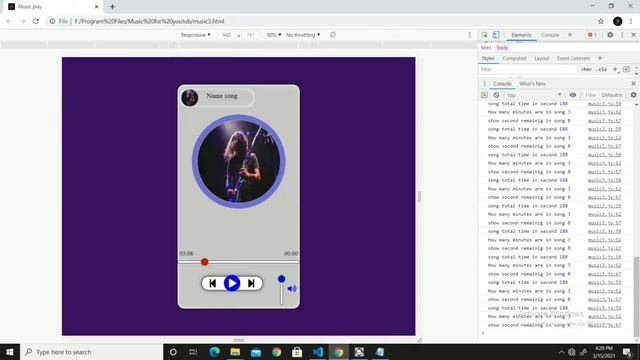The width and height of the screenshot is (640, 360).
Task: Open the Layout tab
Action: pos(542,58)
